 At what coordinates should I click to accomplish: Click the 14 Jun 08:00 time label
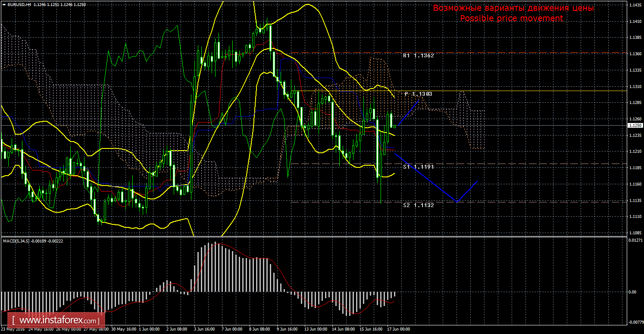click(344, 329)
